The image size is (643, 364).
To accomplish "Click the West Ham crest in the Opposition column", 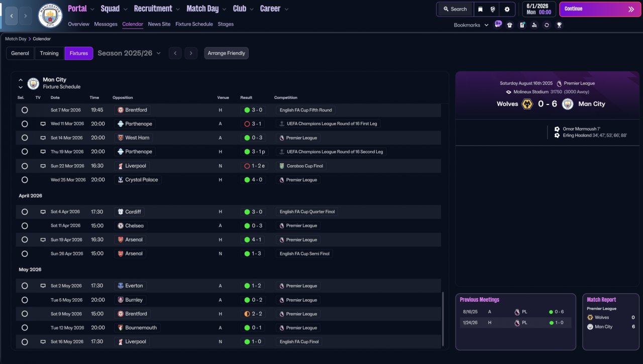I will pos(121,138).
